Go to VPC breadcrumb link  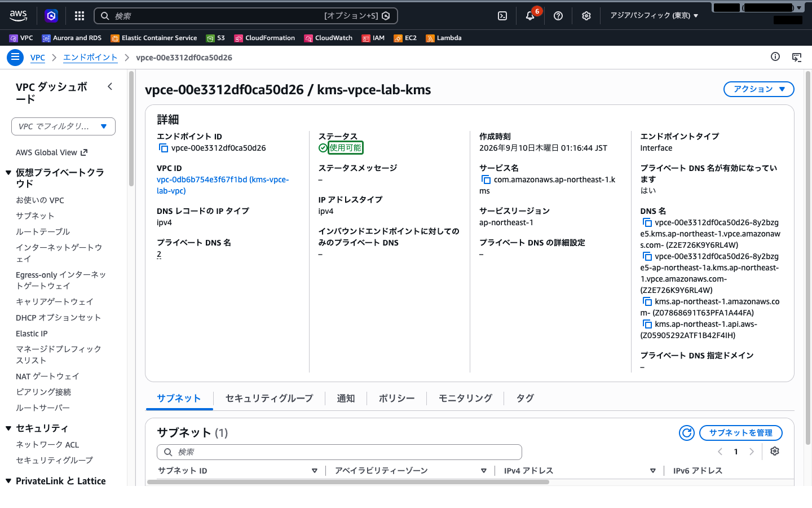click(37, 58)
